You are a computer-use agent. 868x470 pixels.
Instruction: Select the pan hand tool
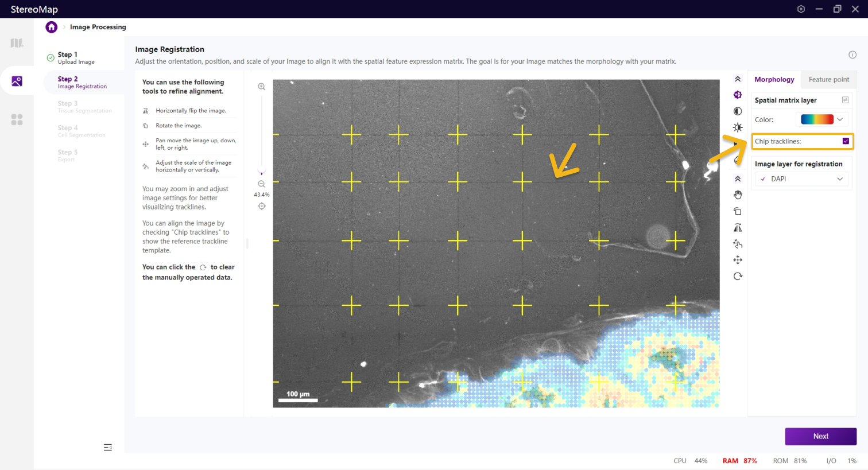point(738,195)
